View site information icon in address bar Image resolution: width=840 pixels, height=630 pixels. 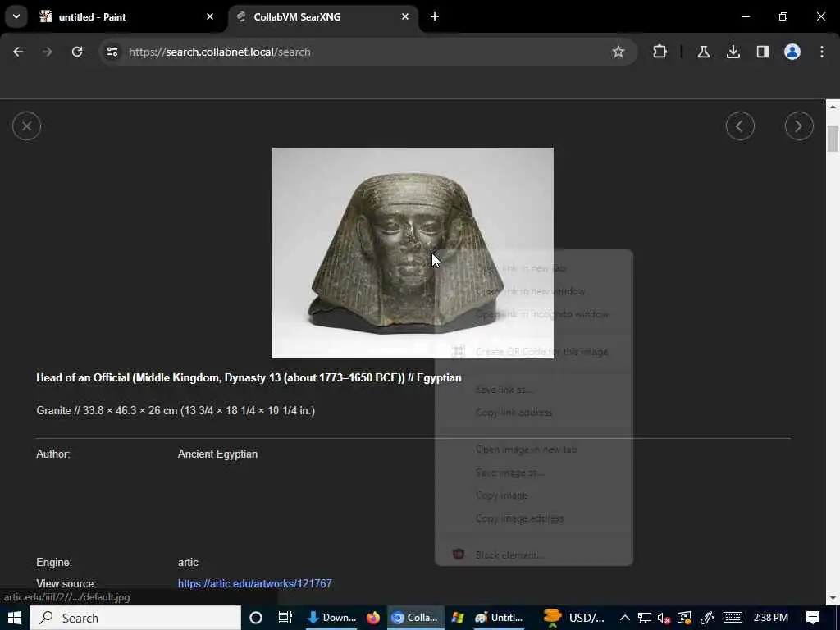tap(112, 52)
